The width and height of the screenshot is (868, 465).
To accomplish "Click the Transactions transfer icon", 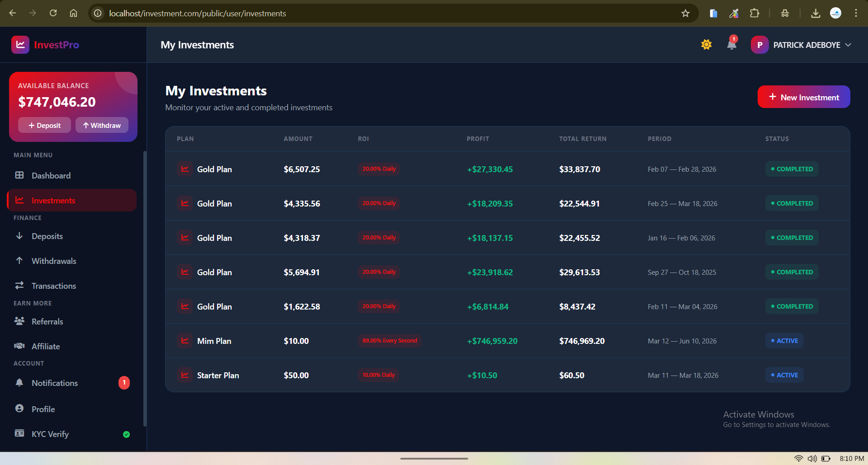I will pos(19,285).
